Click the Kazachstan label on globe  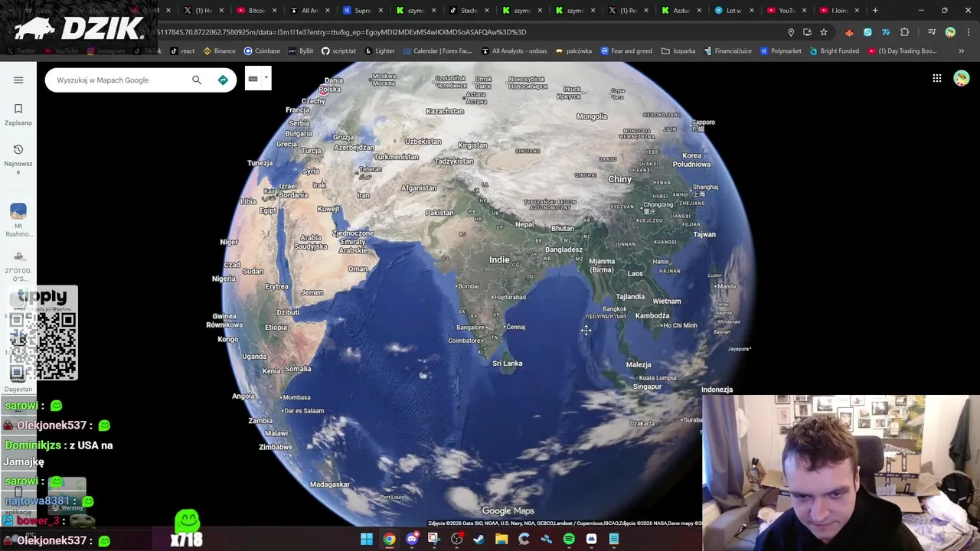pyautogui.click(x=445, y=111)
